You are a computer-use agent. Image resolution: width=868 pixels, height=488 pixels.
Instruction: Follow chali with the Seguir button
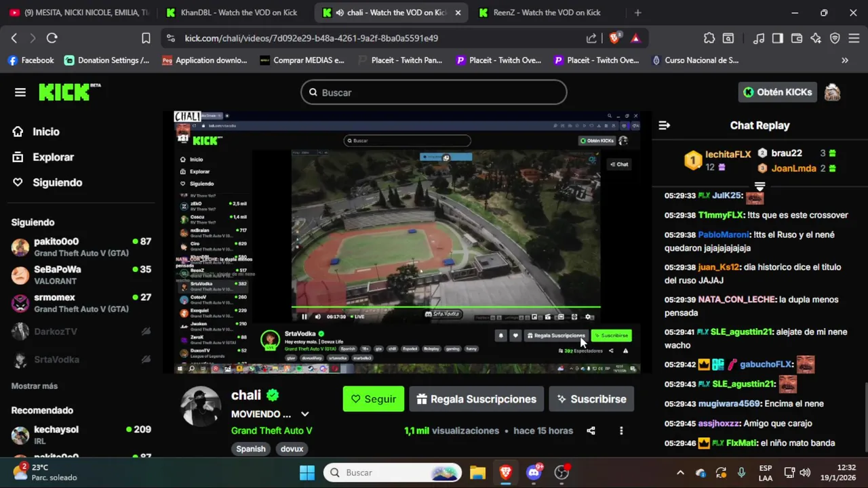click(374, 399)
